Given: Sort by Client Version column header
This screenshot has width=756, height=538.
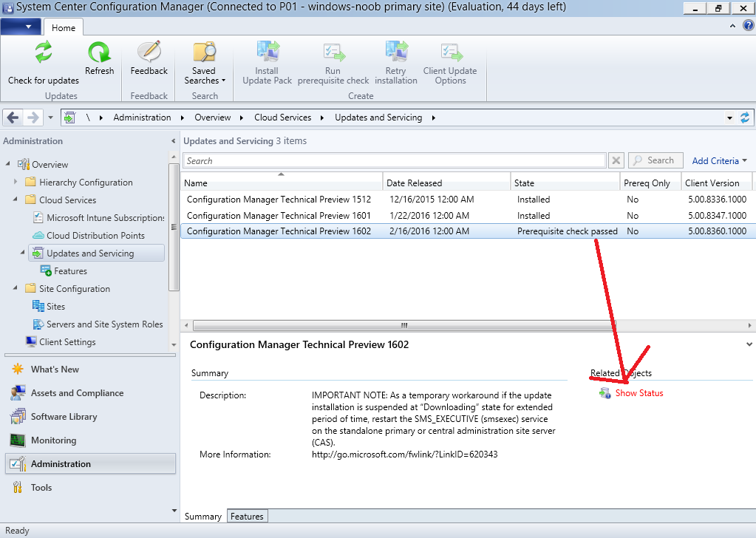Looking at the screenshot, I should pyautogui.click(x=717, y=183).
